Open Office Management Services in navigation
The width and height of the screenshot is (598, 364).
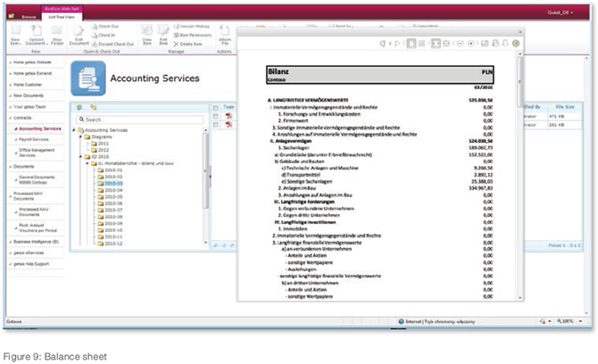tap(37, 153)
